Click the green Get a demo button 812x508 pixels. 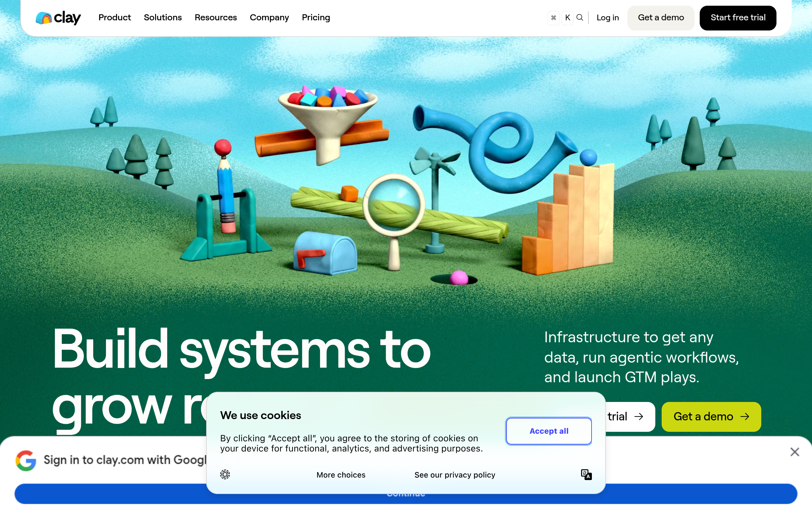click(711, 417)
